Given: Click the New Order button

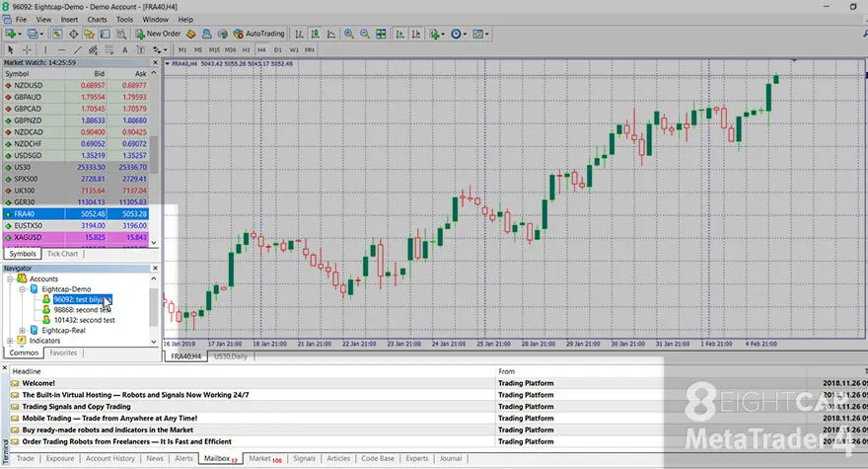Looking at the screenshot, I should (159, 34).
